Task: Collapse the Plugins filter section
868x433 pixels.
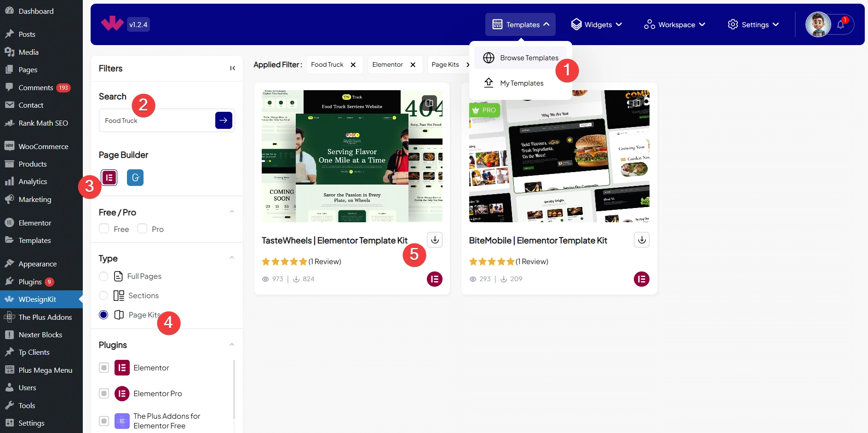Action: [x=232, y=345]
